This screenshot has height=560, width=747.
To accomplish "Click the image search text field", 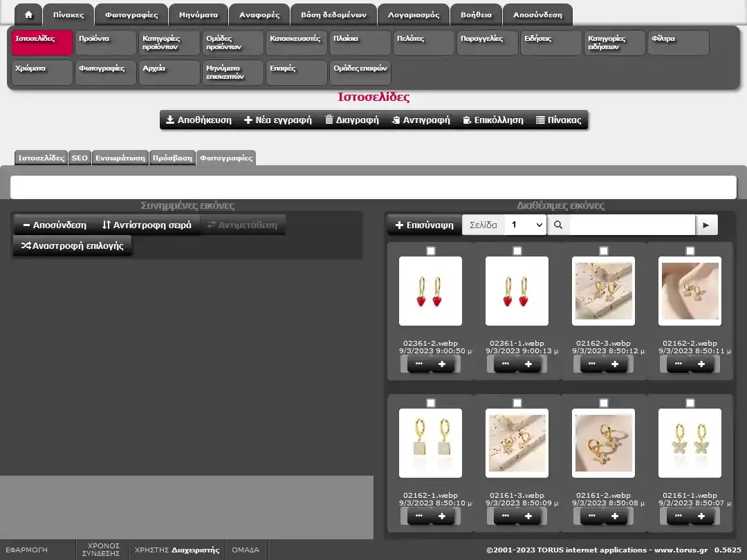I will coord(631,225).
